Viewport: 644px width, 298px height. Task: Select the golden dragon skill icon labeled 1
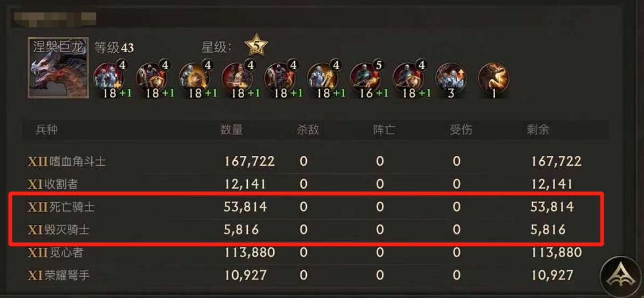494,78
